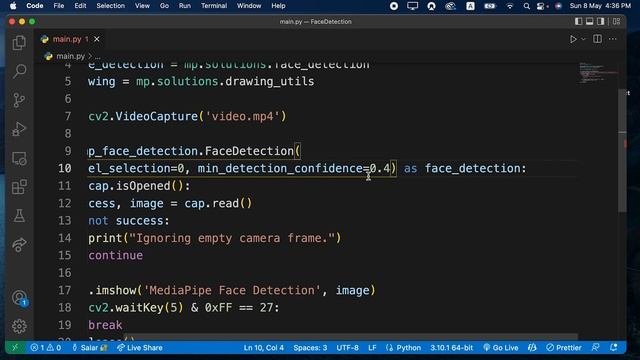Toggle the primary side bar layout icon
This screenshot has width=640, height=360.
coord(578,21)
